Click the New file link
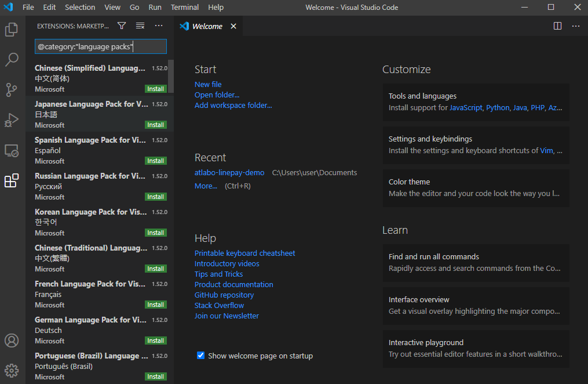Image resolution: width=588 pixels, height=384 pixels. click(208, 85)
